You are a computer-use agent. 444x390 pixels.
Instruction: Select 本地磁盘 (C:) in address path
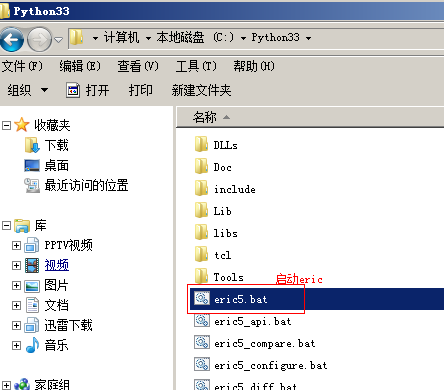click(x=195, y=37)
